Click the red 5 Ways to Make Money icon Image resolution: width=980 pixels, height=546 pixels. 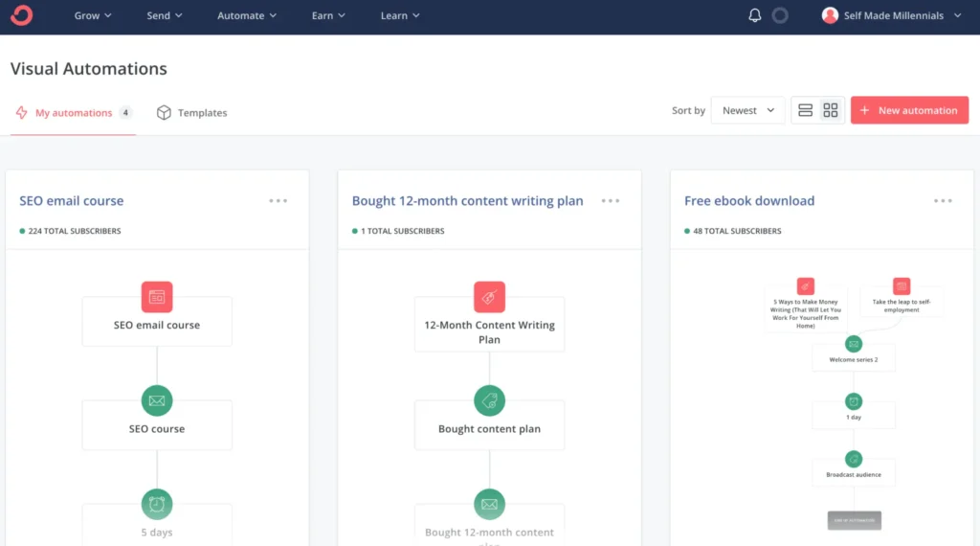pos(806,285)
